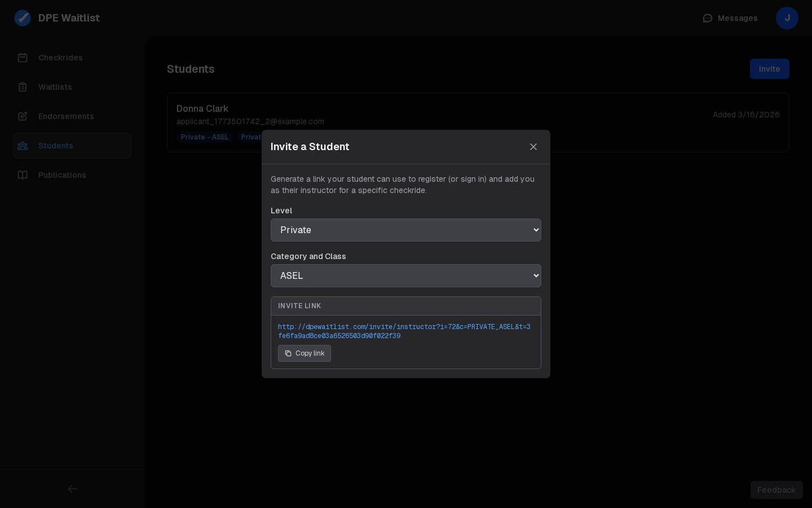
Task: Click the Added 3/16/2026 date text
Action: coord(746,115)
